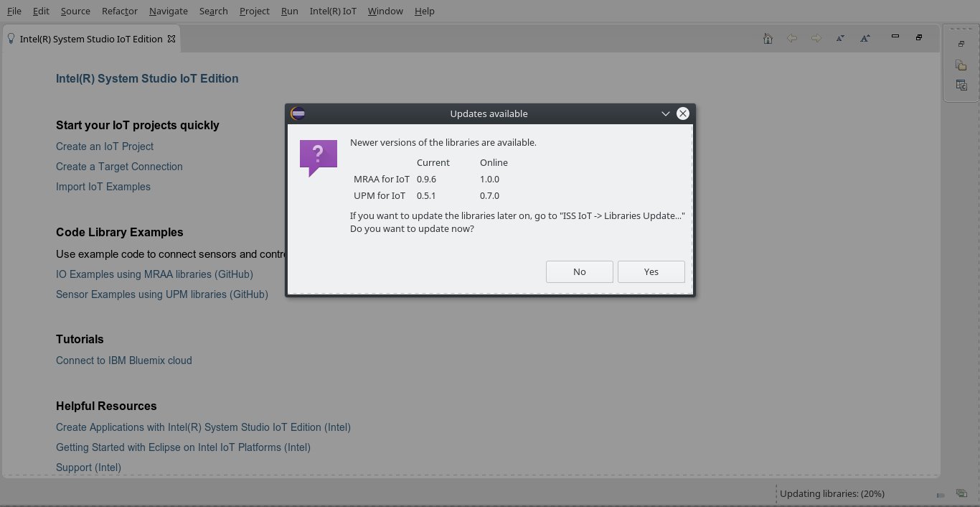Open IO Examples using MRAA libraries link
The image size is (980, 507).
click(x=154, y=274)
